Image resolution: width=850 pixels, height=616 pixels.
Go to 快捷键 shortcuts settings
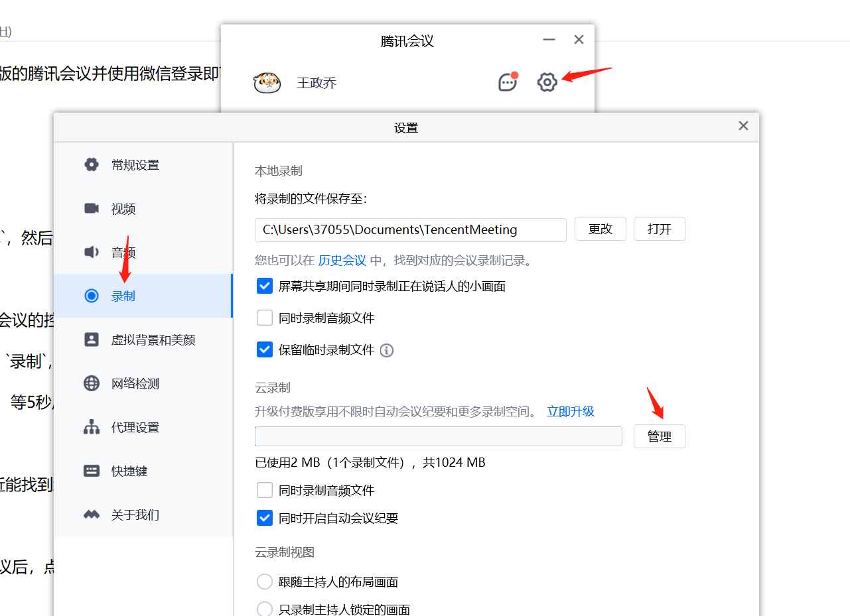click(129, 471)
